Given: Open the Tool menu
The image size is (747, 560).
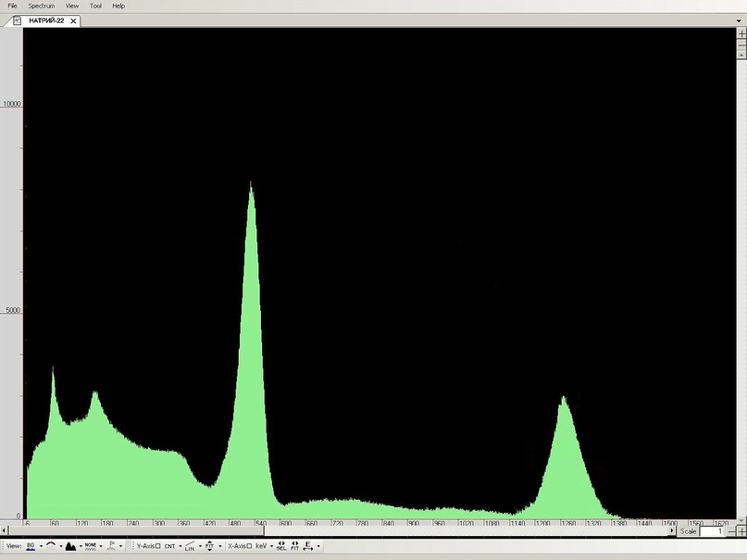Looking at the screenshot, I should pyautogui.click(x=95, y=6).
